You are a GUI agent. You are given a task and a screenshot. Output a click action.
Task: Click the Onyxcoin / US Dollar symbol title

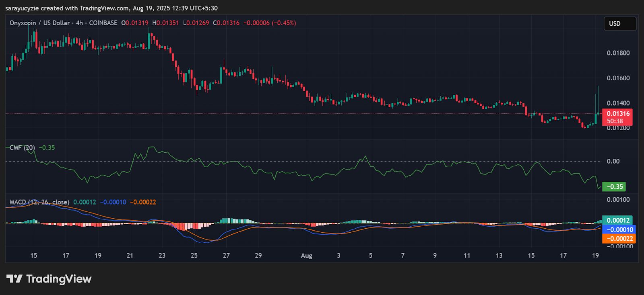click(x=39, y=23)
